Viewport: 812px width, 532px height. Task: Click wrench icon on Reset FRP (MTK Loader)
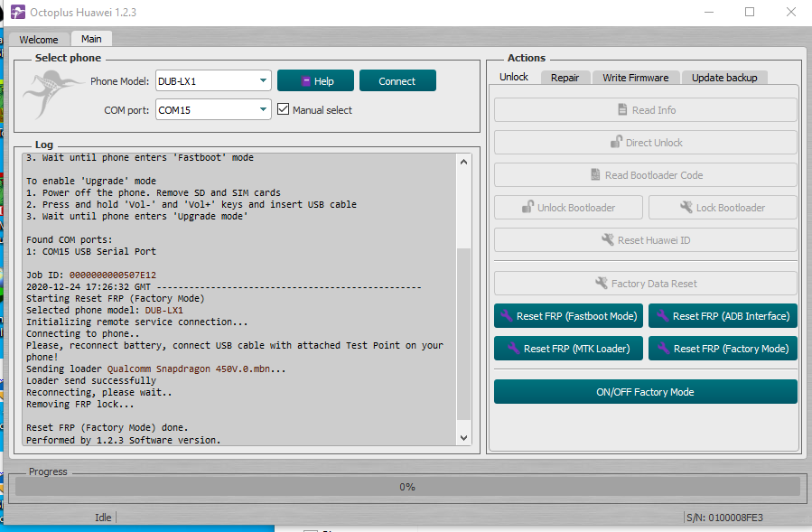click(513, 348)
